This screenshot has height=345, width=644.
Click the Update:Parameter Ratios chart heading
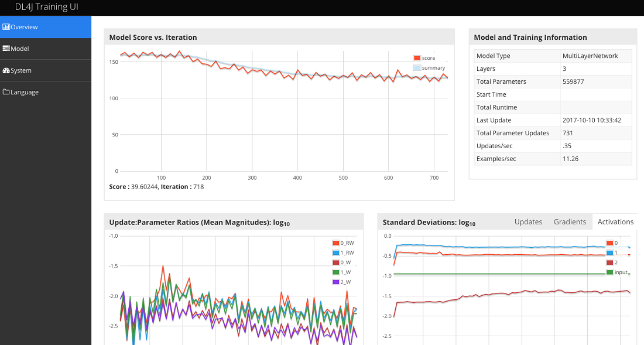click(200, 223)
